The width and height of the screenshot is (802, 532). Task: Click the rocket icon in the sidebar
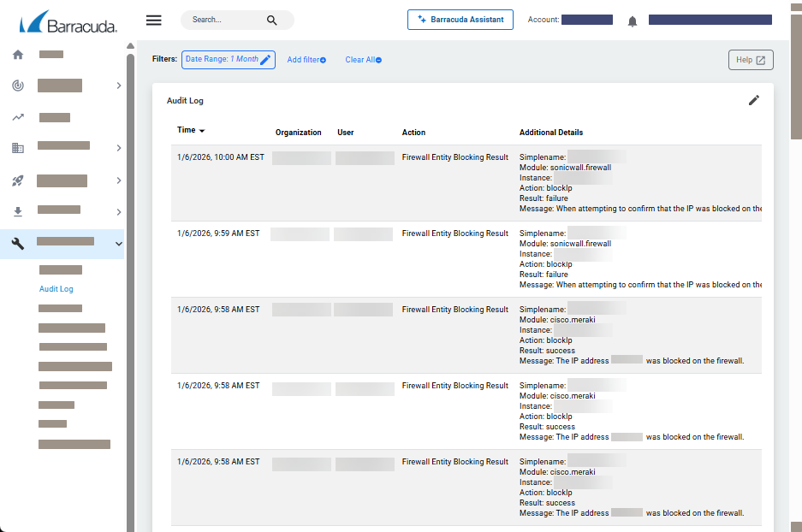click(17, 180)
